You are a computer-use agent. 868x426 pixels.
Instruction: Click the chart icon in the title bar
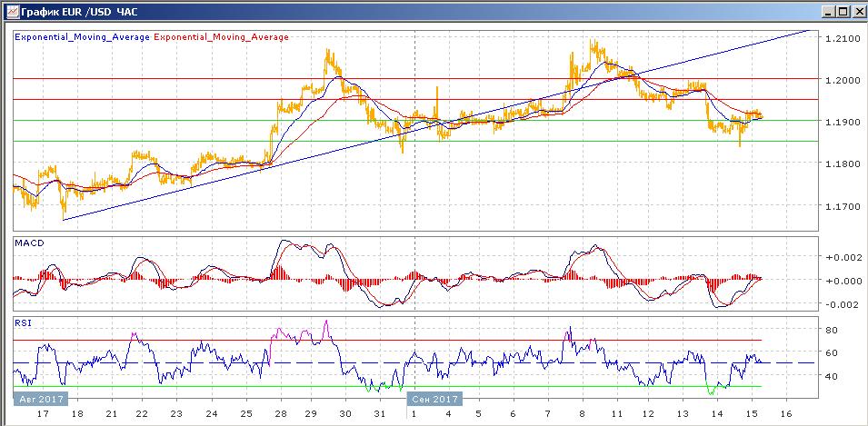point(12,11)
